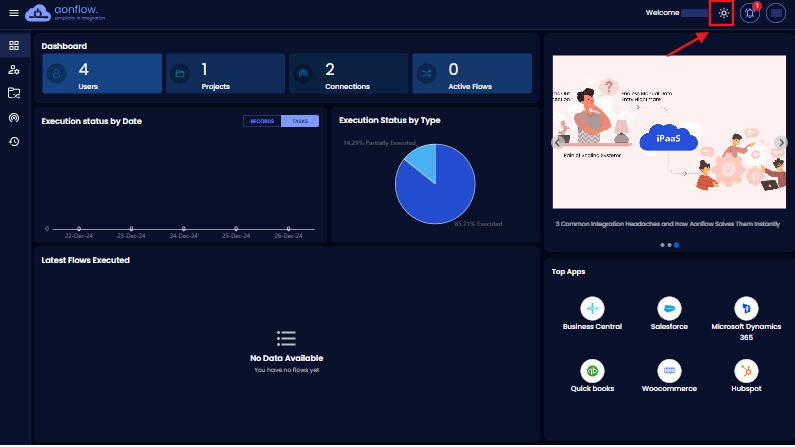795x447 pixels.
Task: Click the Hubspot app icon
Action: (x=745, y=371)
